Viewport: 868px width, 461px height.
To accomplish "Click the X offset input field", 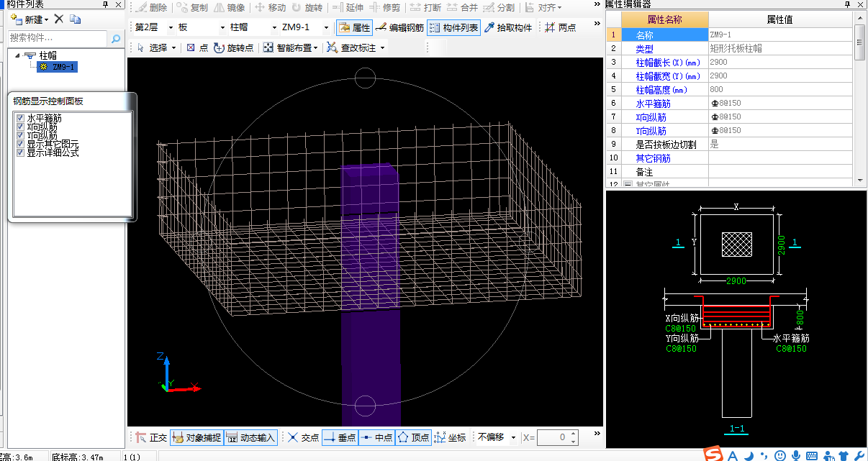I will click(553, 437).
